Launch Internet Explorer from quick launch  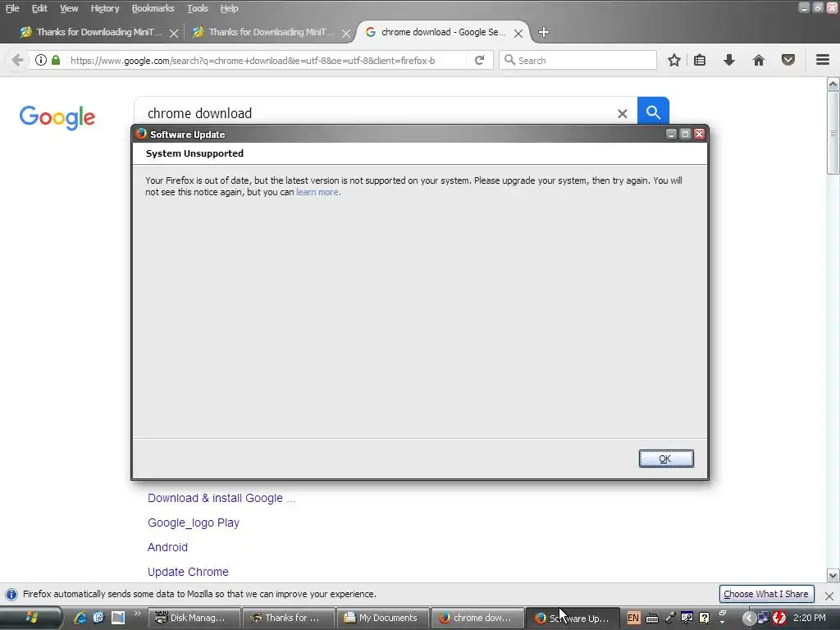pyautogui.click(x=80, y=618)
